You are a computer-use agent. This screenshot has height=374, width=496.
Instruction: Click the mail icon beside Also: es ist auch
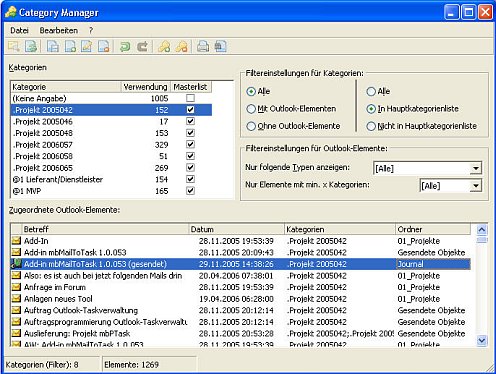point(16,275)
